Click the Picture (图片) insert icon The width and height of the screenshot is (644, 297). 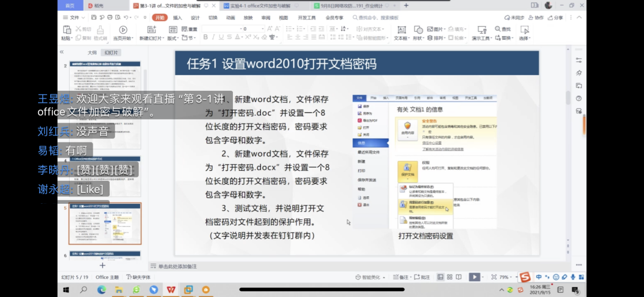tap(436, 29)
